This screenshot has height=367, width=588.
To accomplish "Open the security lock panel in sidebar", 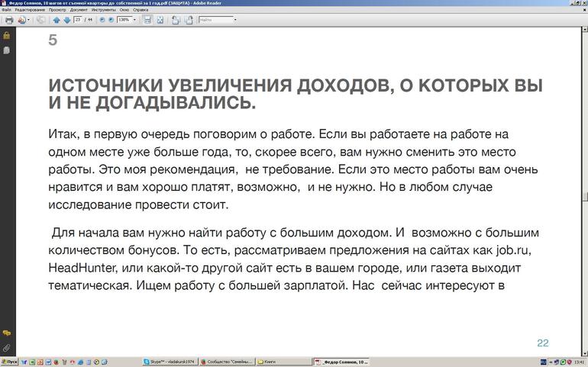I will pyautogui.click(x=6, y=36).
